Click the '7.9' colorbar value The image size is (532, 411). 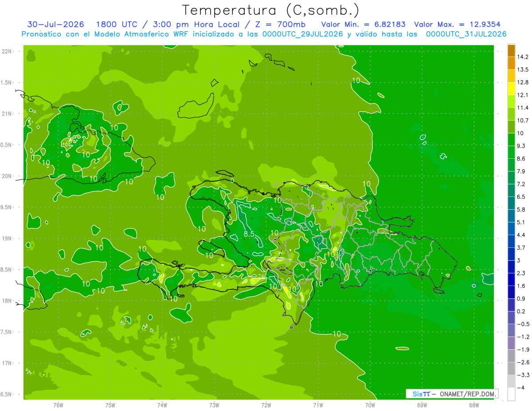click(x=521, y=172)
